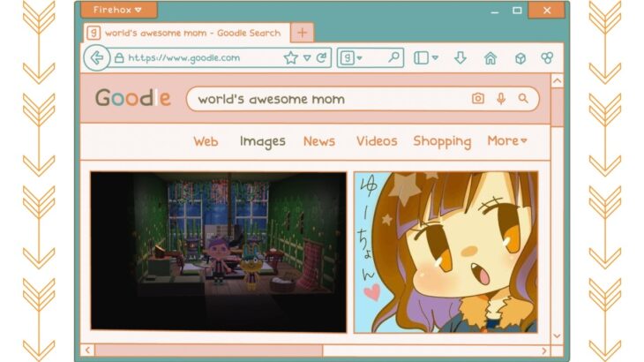Close the Firehox window
The width and height of the screenshot is (644, 362).
click(x=547, y=11)
